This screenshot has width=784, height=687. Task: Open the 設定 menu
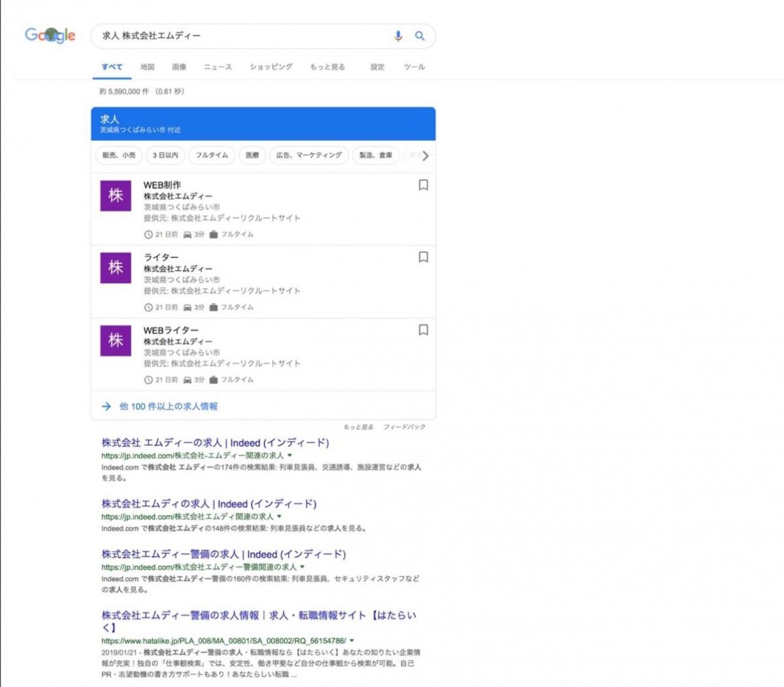(378, 67)
